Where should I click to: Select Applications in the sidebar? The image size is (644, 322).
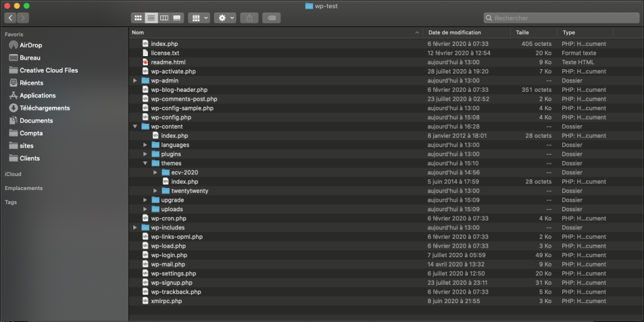[37, 96]
